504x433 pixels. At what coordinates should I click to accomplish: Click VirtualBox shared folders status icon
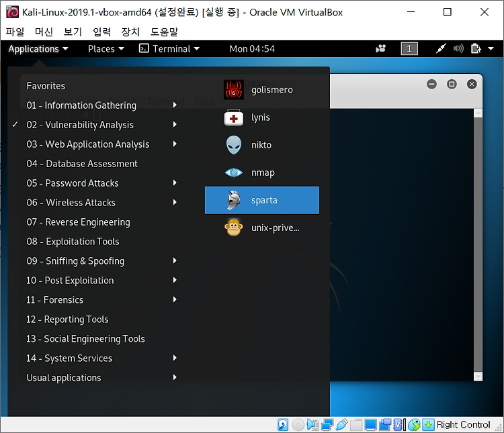[x=356, y=425]
